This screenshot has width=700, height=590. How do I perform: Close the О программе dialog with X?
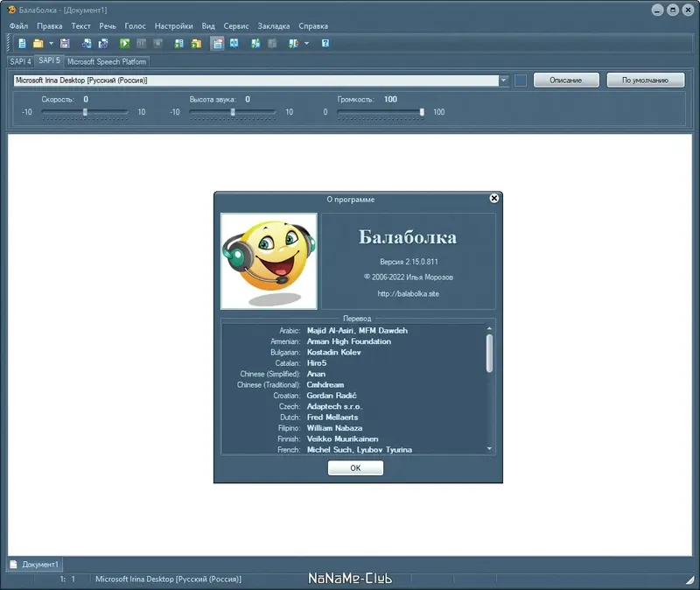493,199
